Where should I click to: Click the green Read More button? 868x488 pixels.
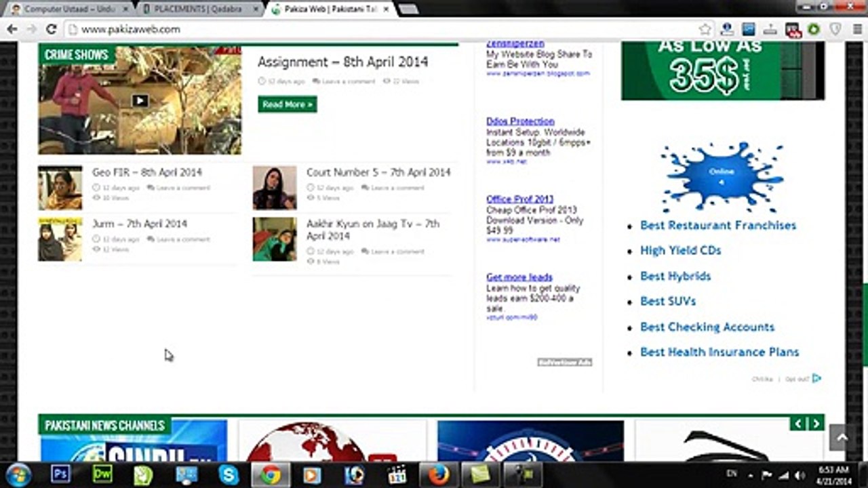click(288, 104)
